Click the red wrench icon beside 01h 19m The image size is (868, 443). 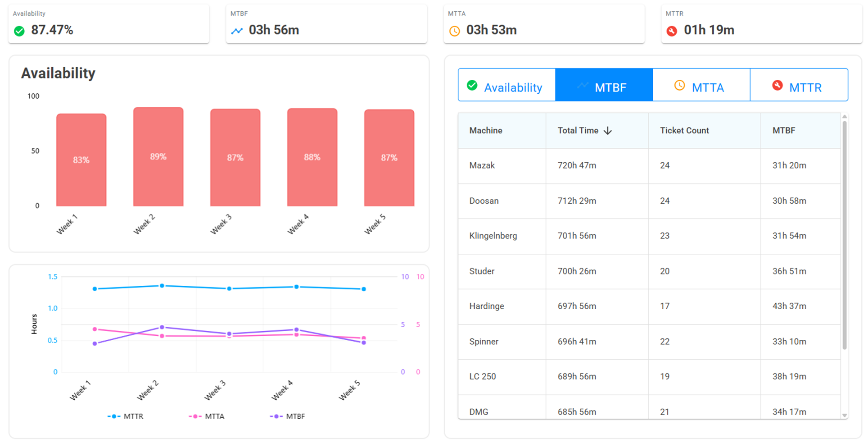coord(672,31)
